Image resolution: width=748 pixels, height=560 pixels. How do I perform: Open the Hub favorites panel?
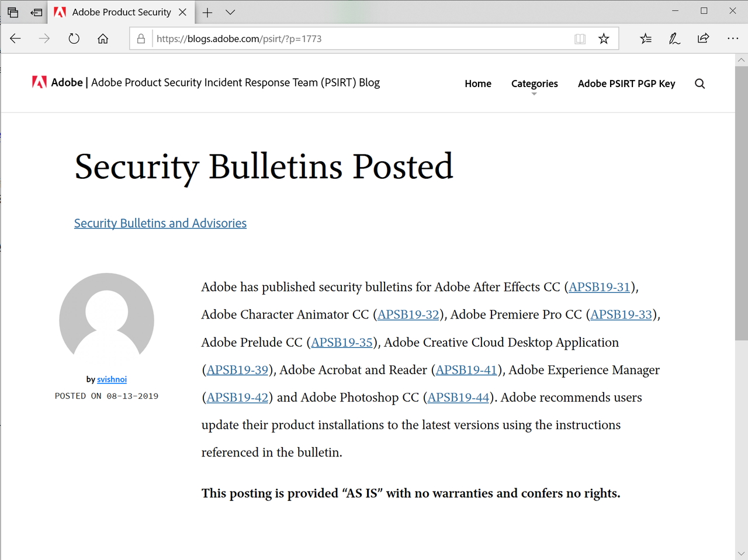tap(645, 39)
